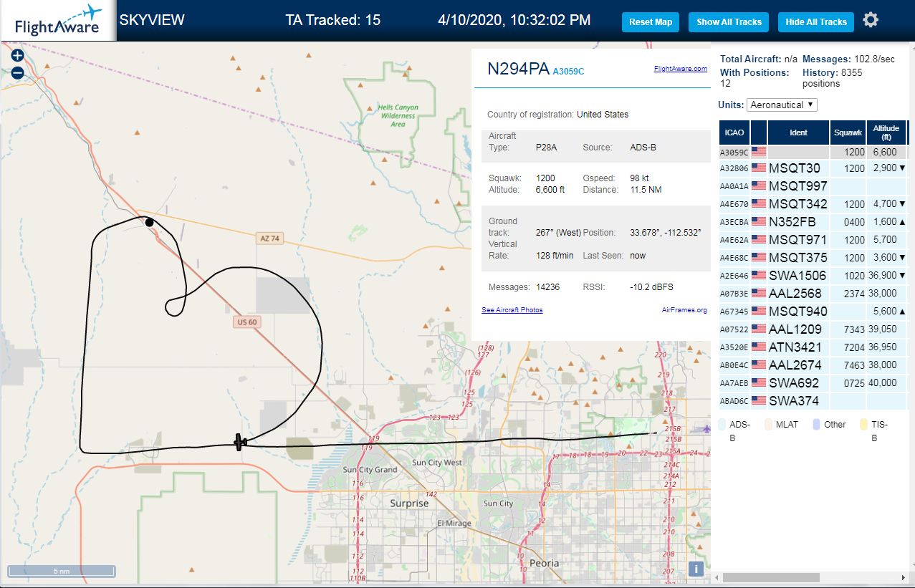Click altitude 36,900 in SWA1506 row
The height and width of the screenshot is (588, 915).
click(x=882, y=276)
